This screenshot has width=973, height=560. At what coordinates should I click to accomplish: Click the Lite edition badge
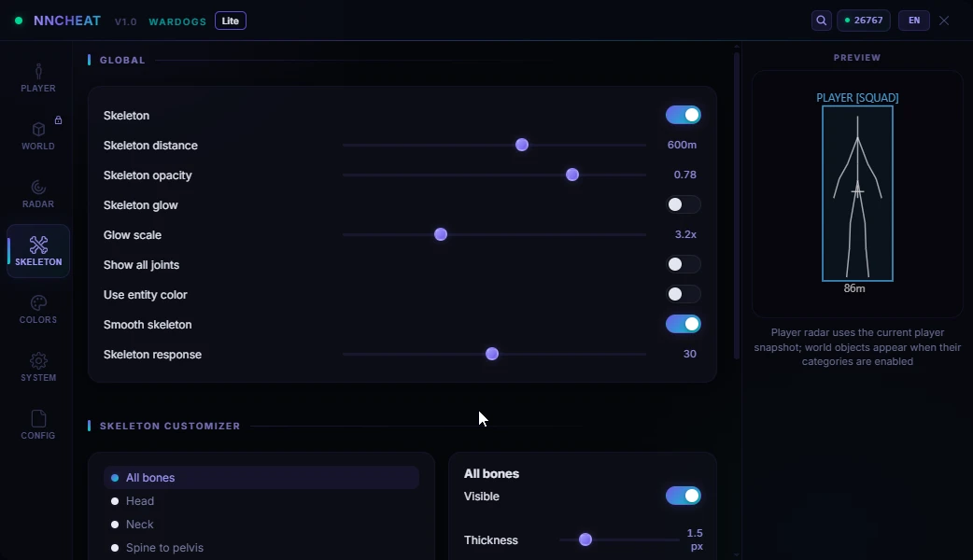tap(231, 21)
